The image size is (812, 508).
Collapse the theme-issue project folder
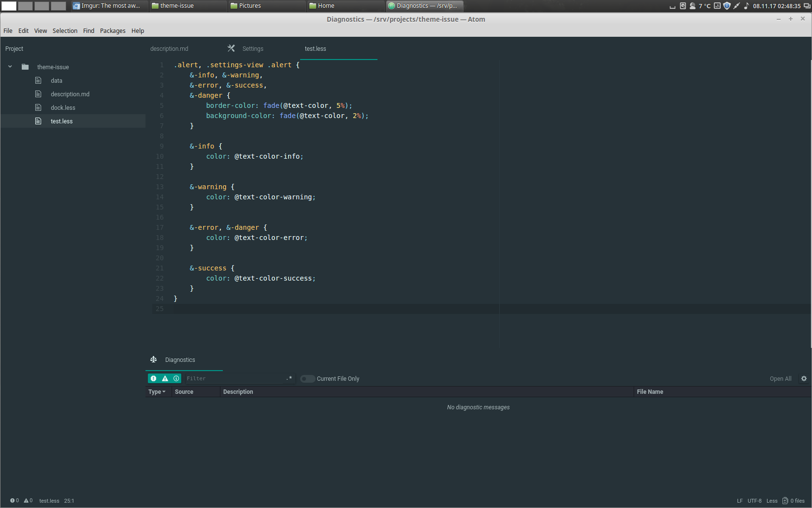coord(10,67)
